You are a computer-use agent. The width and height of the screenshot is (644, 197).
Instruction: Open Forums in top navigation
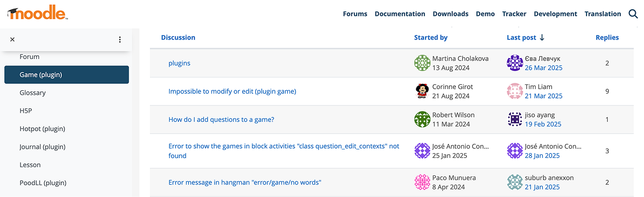click(x=355, y=14)
